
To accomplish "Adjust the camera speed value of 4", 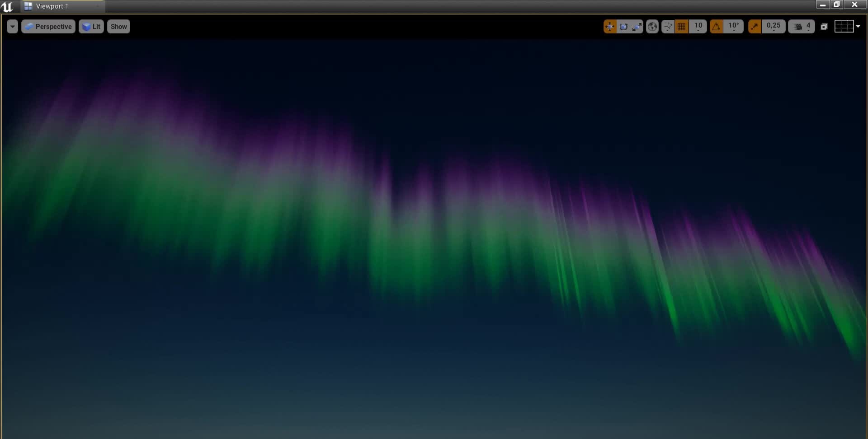I will (x=808, y=26).
